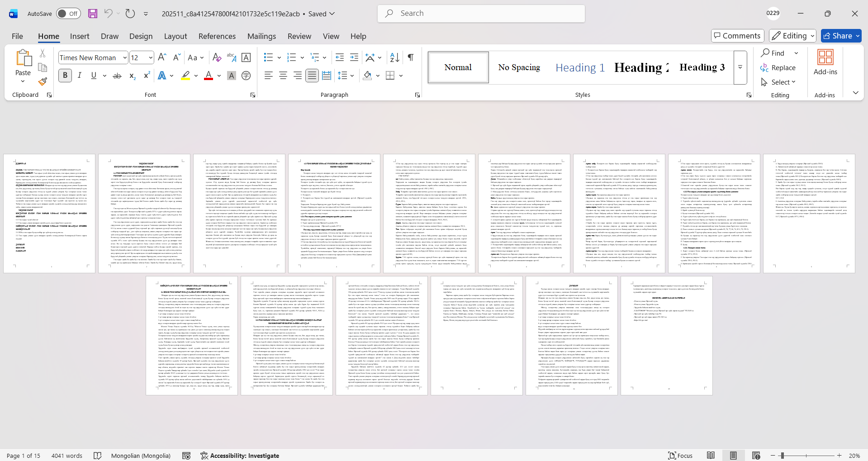This screenshot has height=461, width=868.
Task: Click the Save icon in title bar
Action: click(93, 14)
